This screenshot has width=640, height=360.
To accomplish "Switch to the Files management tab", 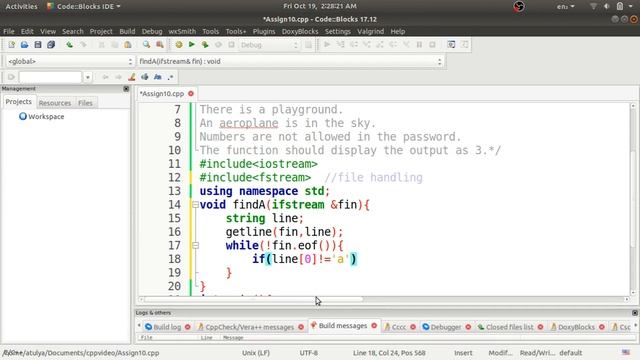I will pos(85,103).
